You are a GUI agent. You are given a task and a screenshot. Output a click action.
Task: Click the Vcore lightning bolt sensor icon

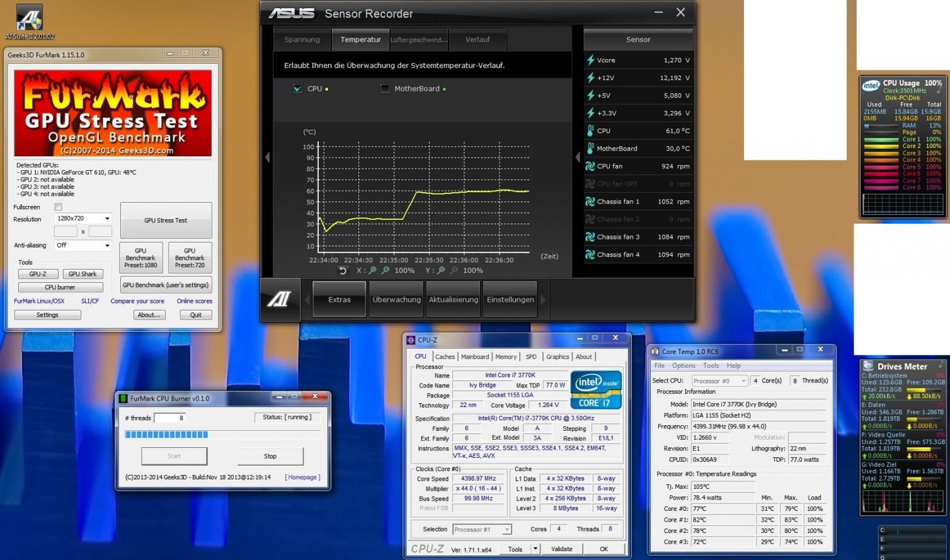pos(590,60)
